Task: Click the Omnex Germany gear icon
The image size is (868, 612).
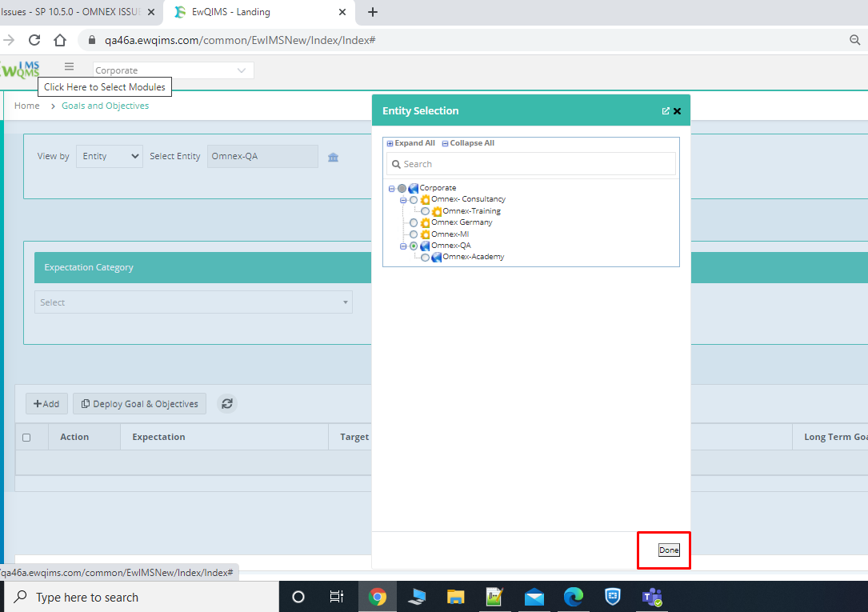Action: tap(425, 222)
